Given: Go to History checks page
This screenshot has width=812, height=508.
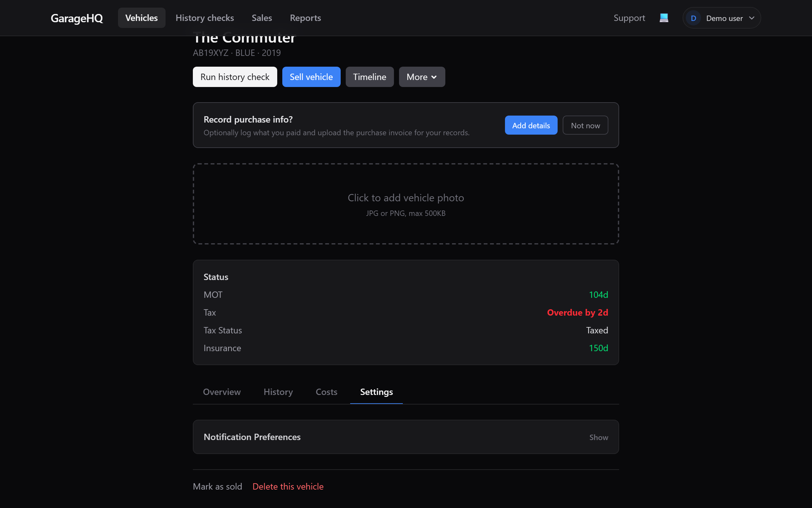Looking at the screenshot, I should [x=205, y=18].
